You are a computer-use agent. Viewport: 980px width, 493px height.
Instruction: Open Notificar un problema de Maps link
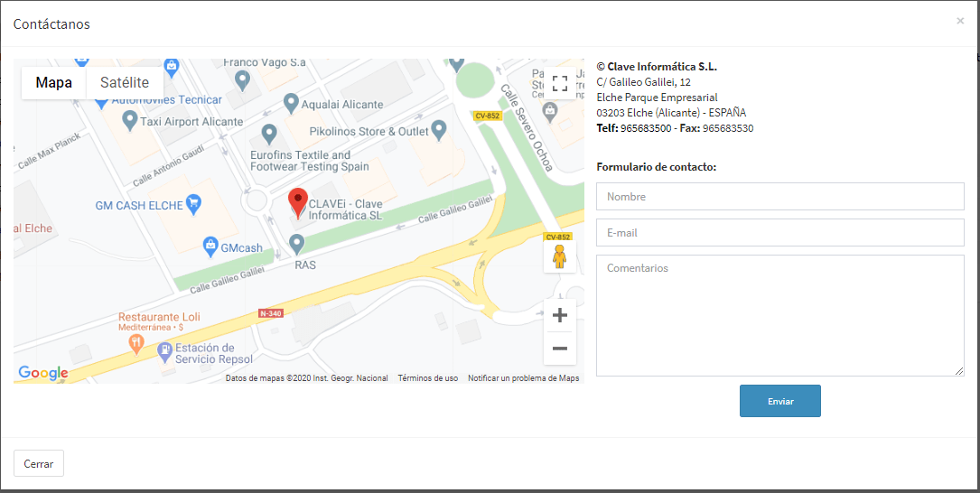(524, 378)
